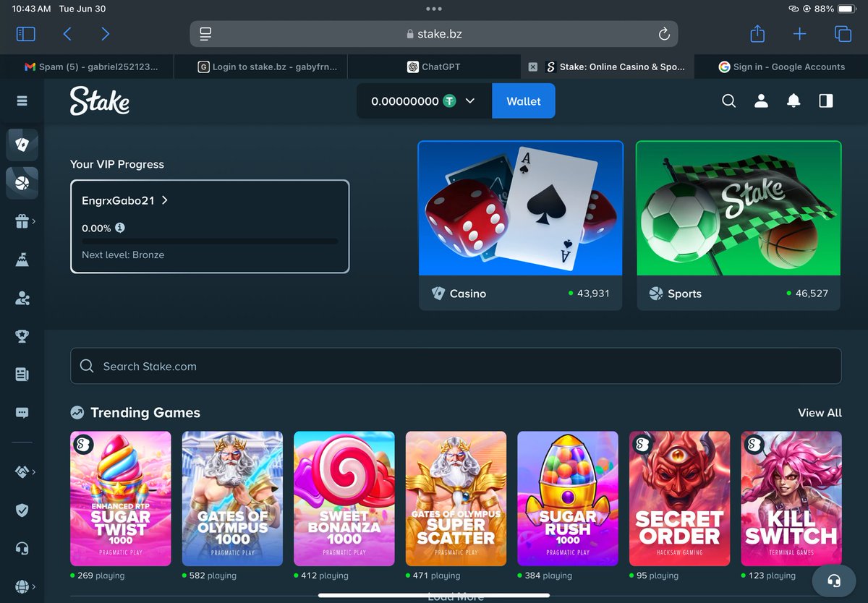Viewport: 868px width, 603px height.
Task: Launch Sugar Twist 1000 game
Action: point(121,498)
